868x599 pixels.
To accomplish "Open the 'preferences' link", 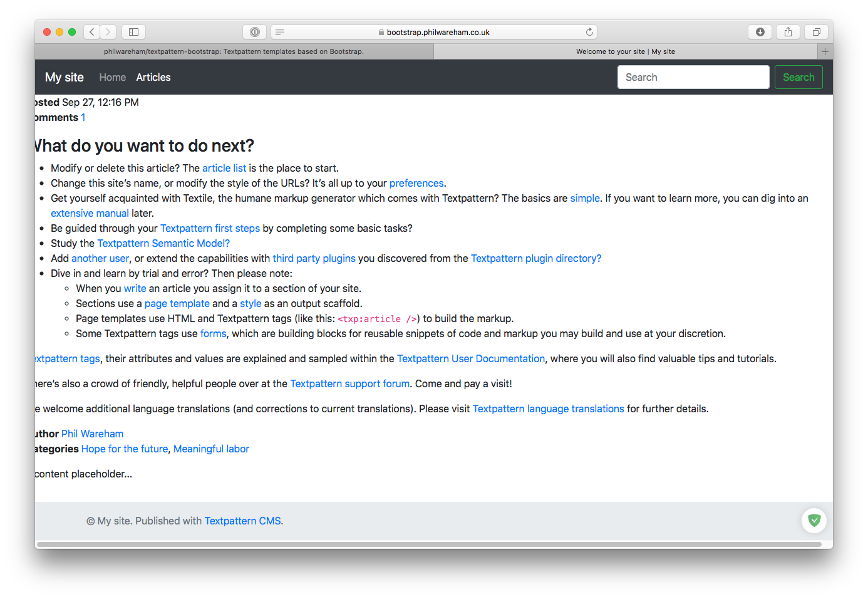I will (416, 183).
